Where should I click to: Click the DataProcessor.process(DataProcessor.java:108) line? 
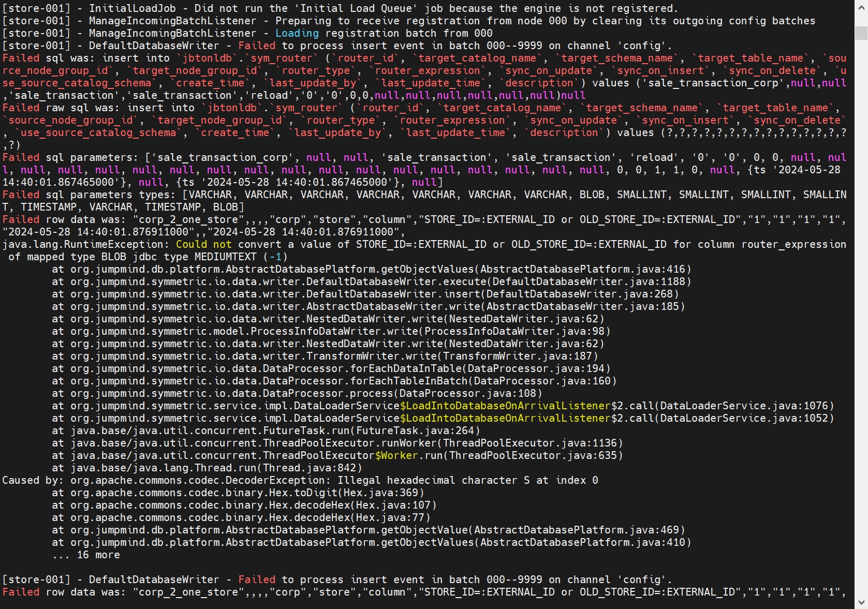coord(297,393)
